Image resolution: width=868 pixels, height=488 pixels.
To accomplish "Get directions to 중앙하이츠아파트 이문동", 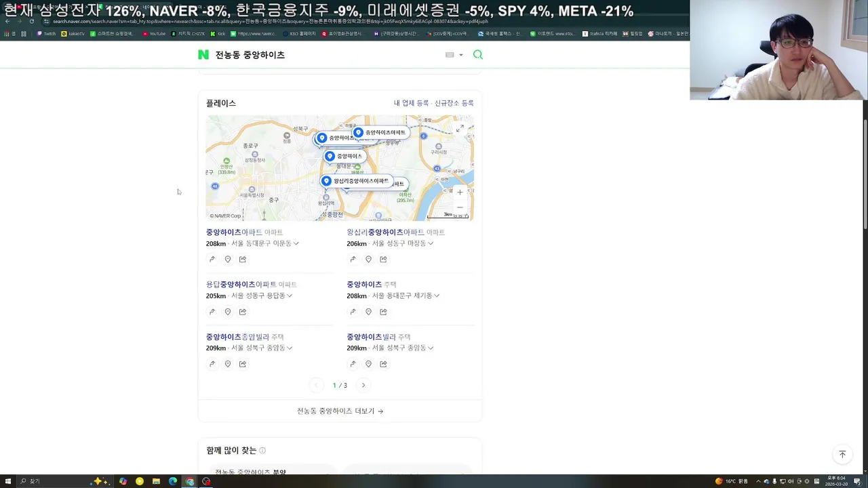I will [x=212, y=259].
